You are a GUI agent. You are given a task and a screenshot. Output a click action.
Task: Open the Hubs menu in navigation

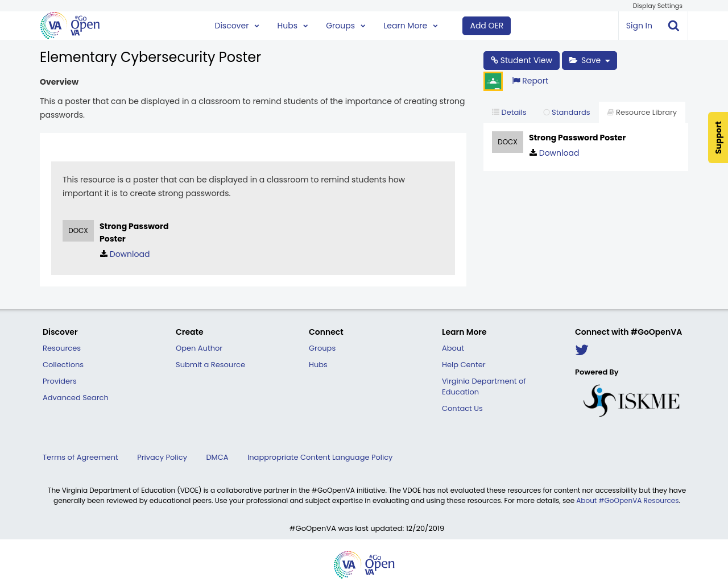pyautogui.click(x=291, y=24)
